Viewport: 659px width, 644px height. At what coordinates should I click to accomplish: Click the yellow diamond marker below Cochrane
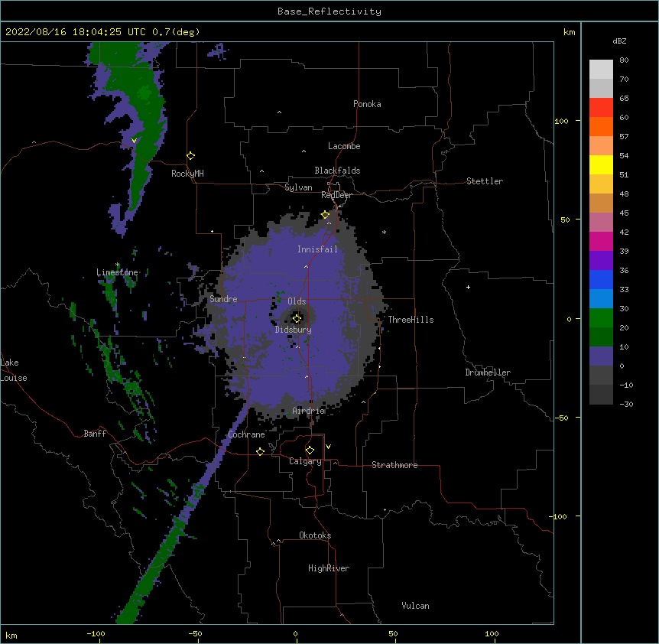[x=260, y=451]
